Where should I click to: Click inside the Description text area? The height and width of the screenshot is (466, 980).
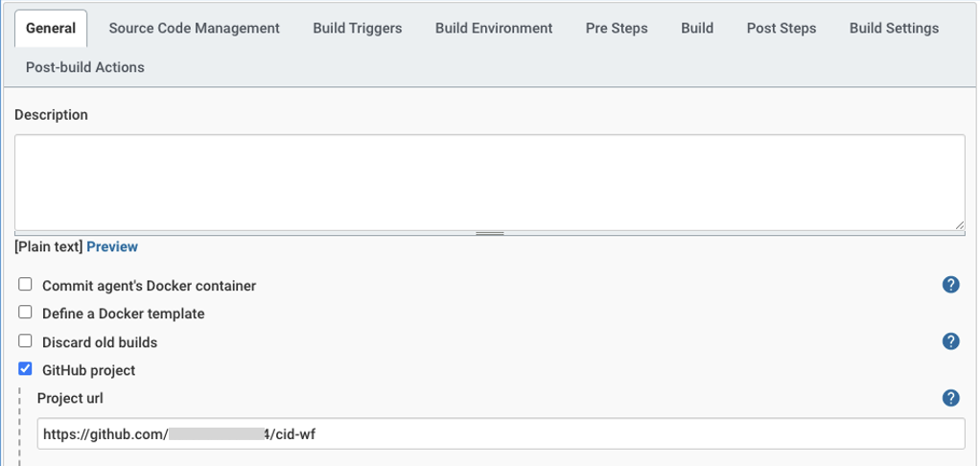click(x=490, y=182)
